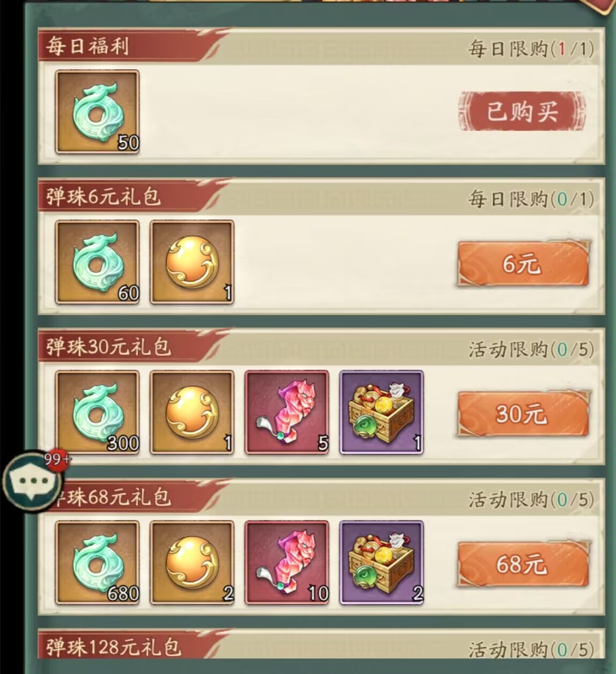Viewport: 616px width, 674px height.
Task: Tap the jade ring x60 in 弹珠6元礼包
Action: (x=97, y=262)
